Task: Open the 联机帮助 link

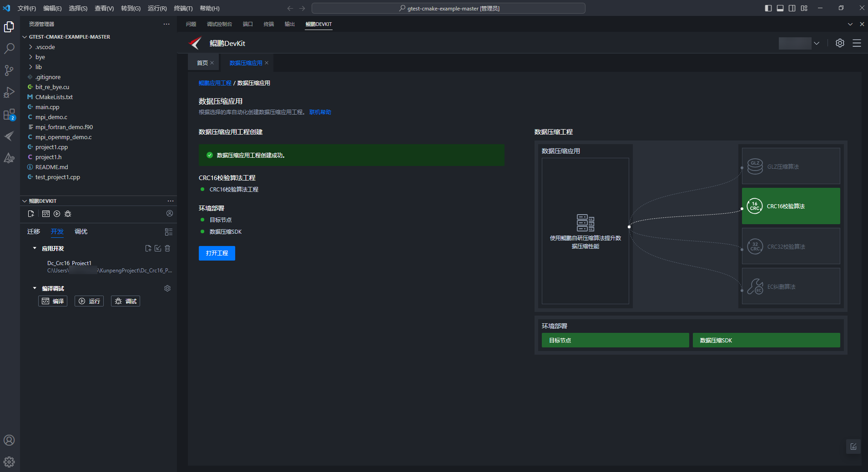Action: 320,112
